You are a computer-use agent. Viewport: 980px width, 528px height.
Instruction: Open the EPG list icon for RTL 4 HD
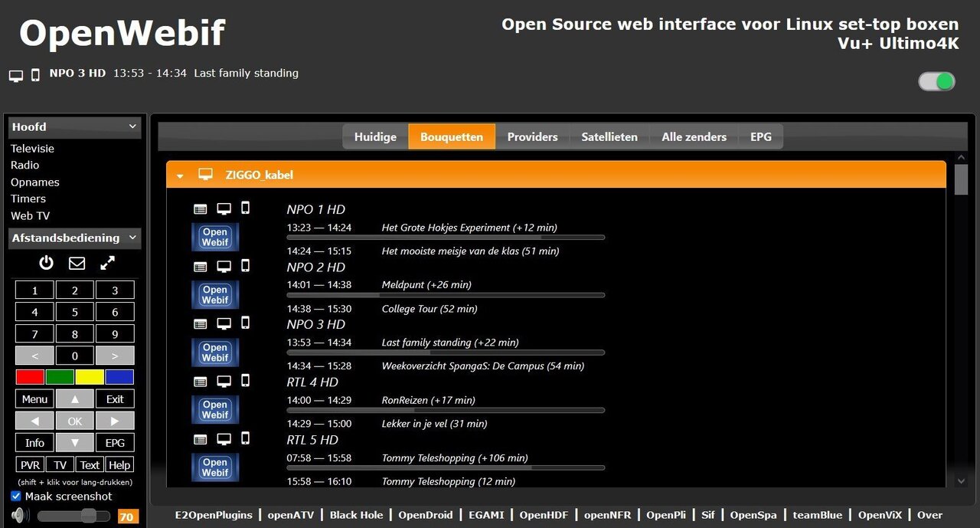(200, 382)
